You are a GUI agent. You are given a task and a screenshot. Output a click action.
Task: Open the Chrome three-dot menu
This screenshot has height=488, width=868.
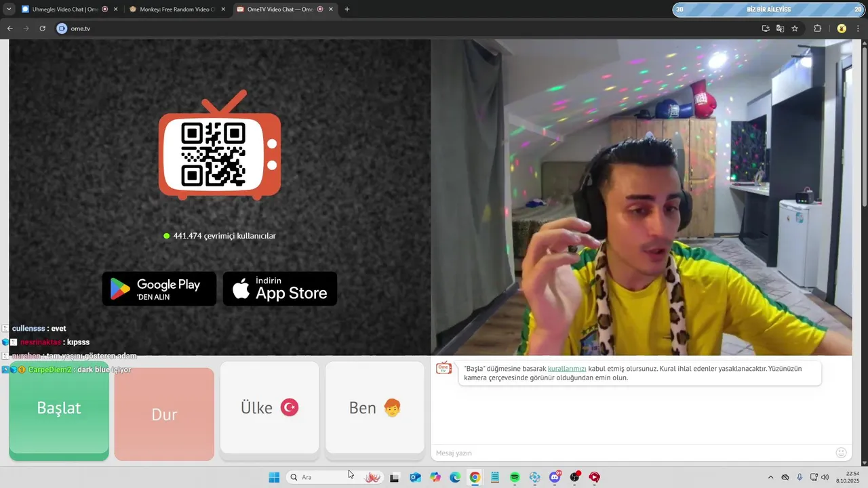click(x=859, y=28)
